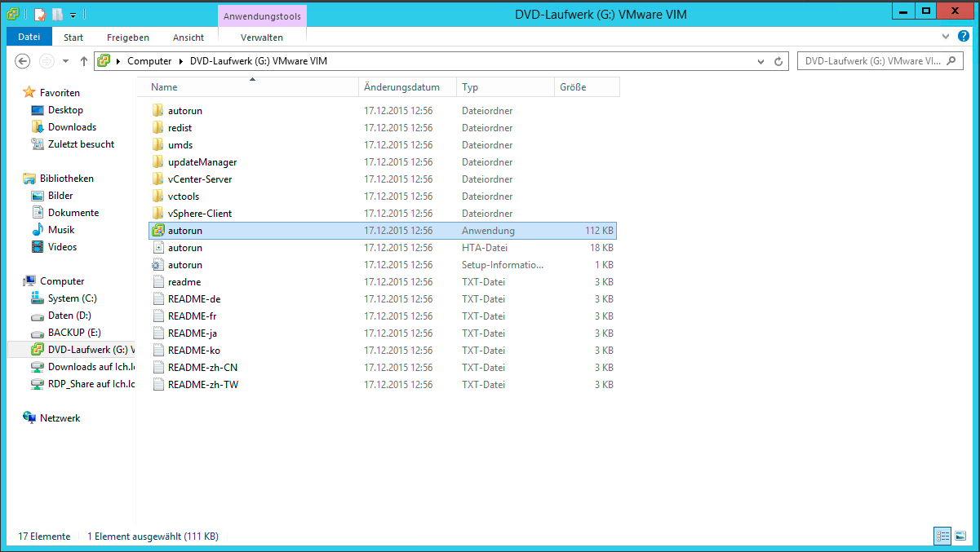Click the Anwendungstools contextual tab

click(x=262, y=16)
